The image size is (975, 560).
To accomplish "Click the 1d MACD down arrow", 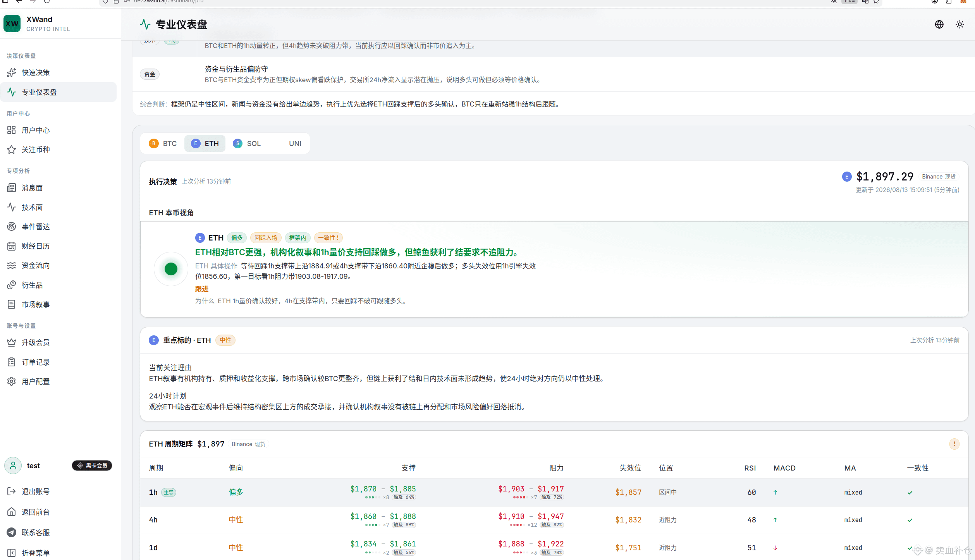I will pos(775,548).
